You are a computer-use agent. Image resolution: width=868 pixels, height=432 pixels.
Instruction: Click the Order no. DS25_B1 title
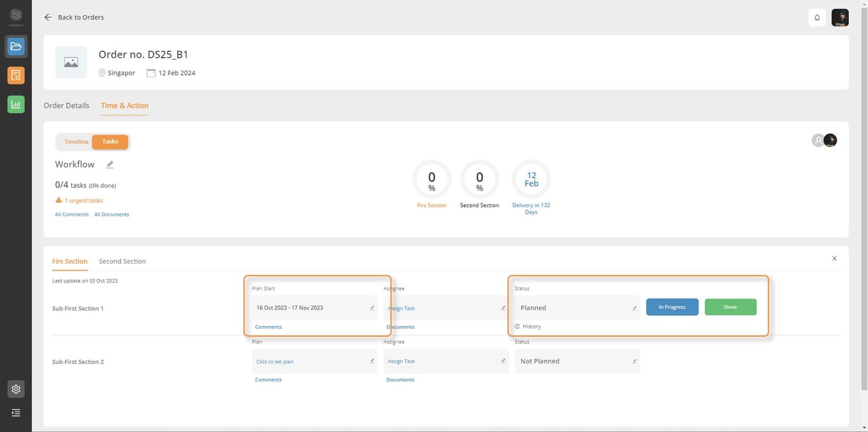[143, 55]
